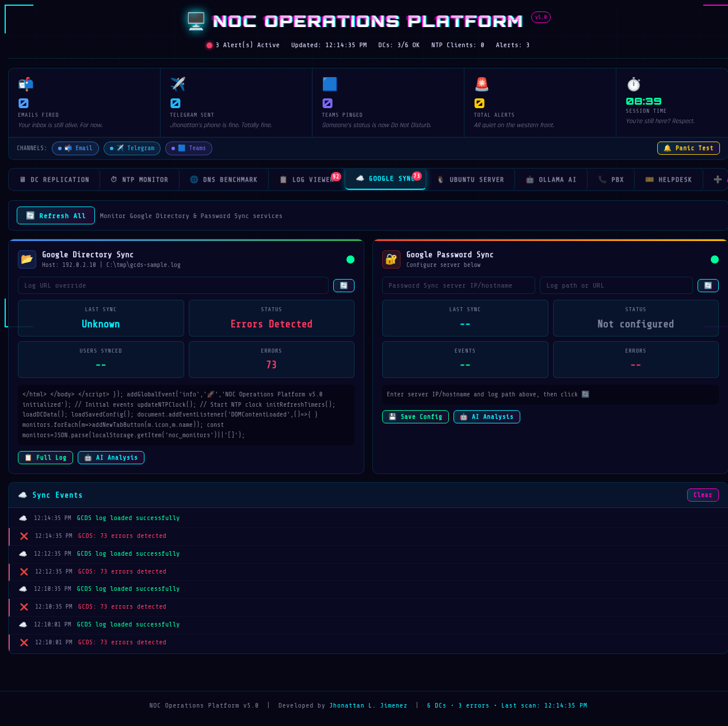Select the Google Sync tab
This screenshot has width=728, height=726.
click(x=385, y=179)
